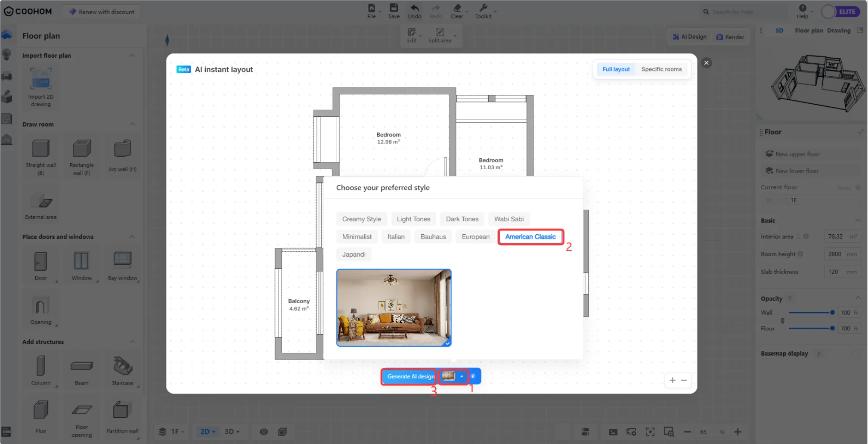The height and width of the screenshot is (444, 868).
Task: Select the Arc wall tool
Action: (x=122, y=149)
